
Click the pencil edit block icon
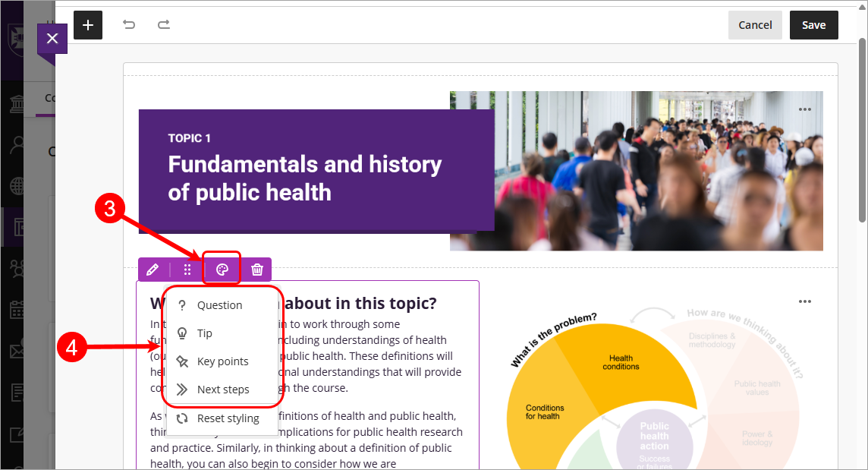[x=153, y=270]
